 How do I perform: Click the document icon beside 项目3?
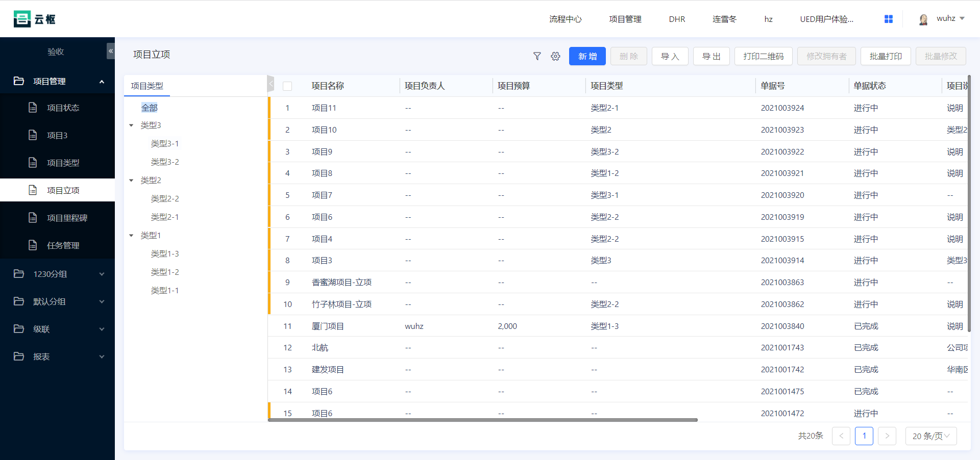point(33,135)
